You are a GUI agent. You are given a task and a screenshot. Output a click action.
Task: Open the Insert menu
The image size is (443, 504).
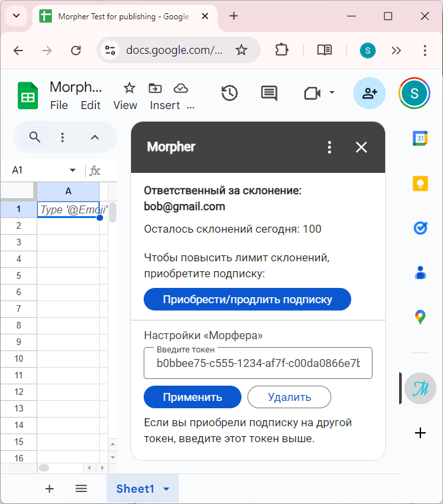point(164,105)
